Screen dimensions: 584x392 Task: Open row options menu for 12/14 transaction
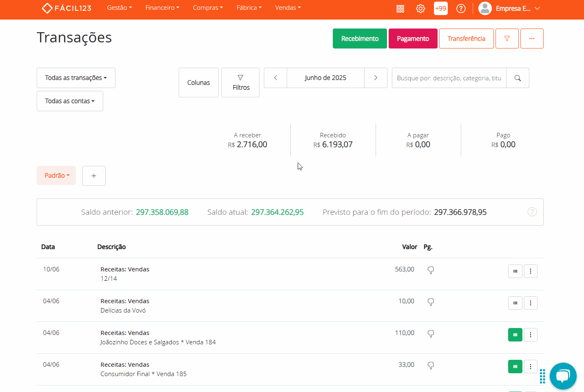tap(531, 271)
